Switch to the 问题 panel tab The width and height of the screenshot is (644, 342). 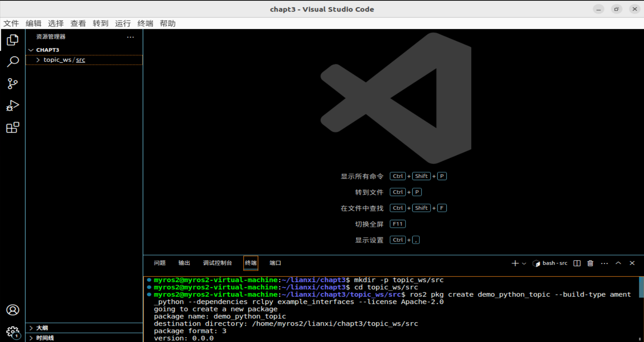click(x=160, y=263)
